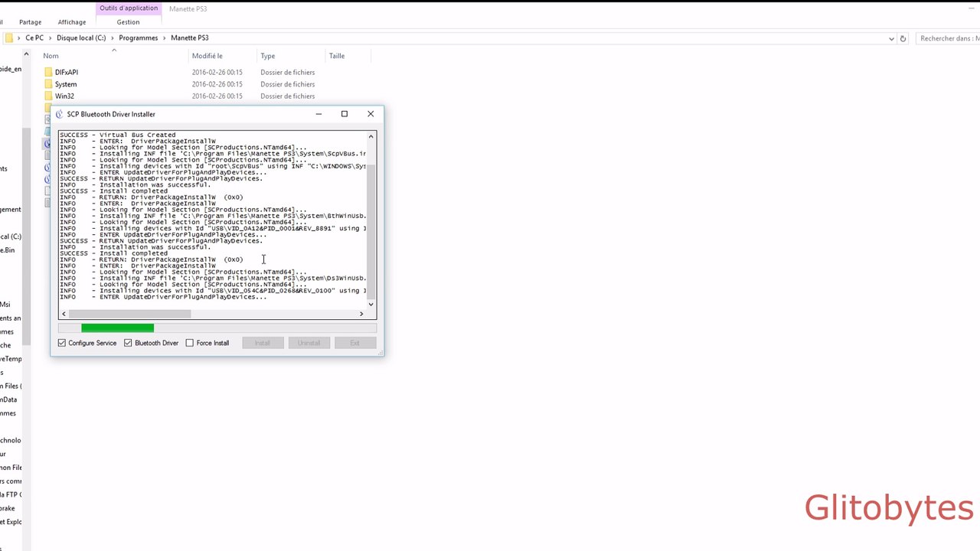Image resolution: width=980 pixels, height=551 pixels.
Task: Click 'Dossier de fichiers' type for Win32
Action: click(x=287, y=96)
